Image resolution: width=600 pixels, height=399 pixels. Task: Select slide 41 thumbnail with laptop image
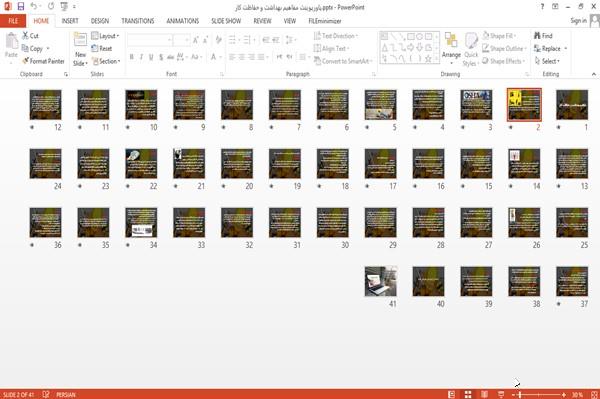[380, 281]
